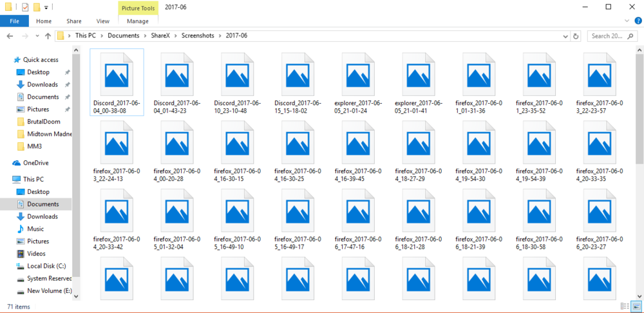Viewport: 644px width, 313px height.
Task: Select file explorer_2017-06-05_21-01-41
Action: 419,84
